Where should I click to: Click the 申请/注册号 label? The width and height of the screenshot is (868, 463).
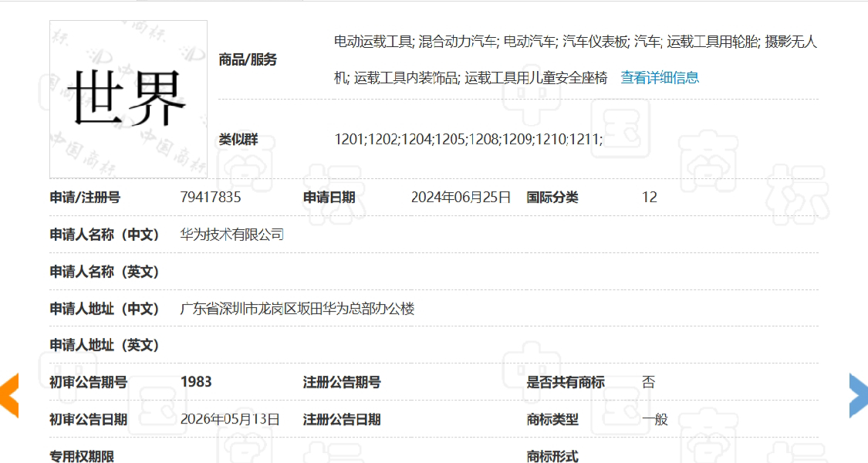point(85,198)
